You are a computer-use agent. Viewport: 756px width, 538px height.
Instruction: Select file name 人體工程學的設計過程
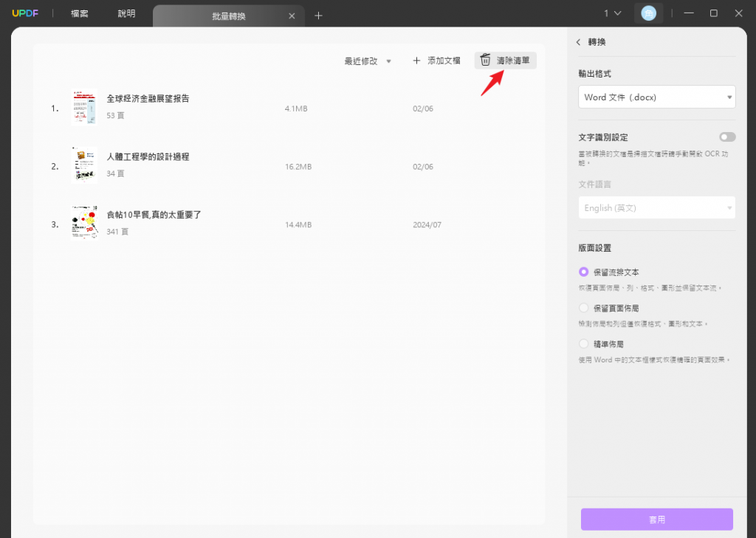pyautogui.click(x=148, y=156)
